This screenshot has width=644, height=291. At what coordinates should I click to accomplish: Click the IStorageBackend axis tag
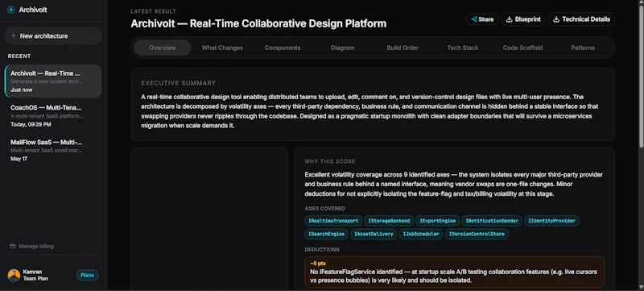point(389,221)
